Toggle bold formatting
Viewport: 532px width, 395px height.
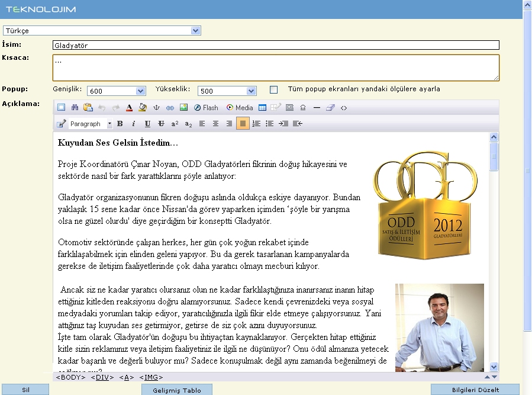120,124
